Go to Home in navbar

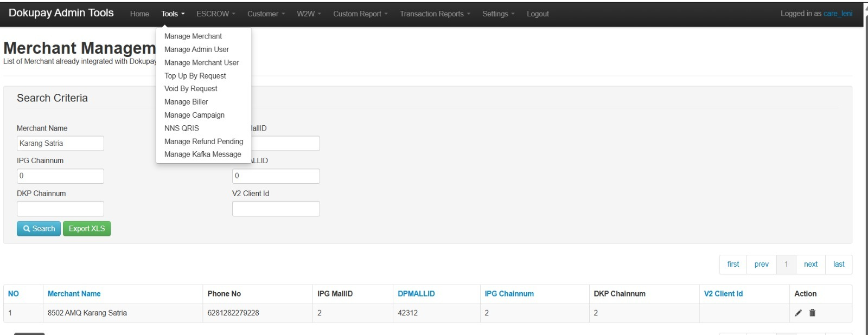click(x=139, y=14)
